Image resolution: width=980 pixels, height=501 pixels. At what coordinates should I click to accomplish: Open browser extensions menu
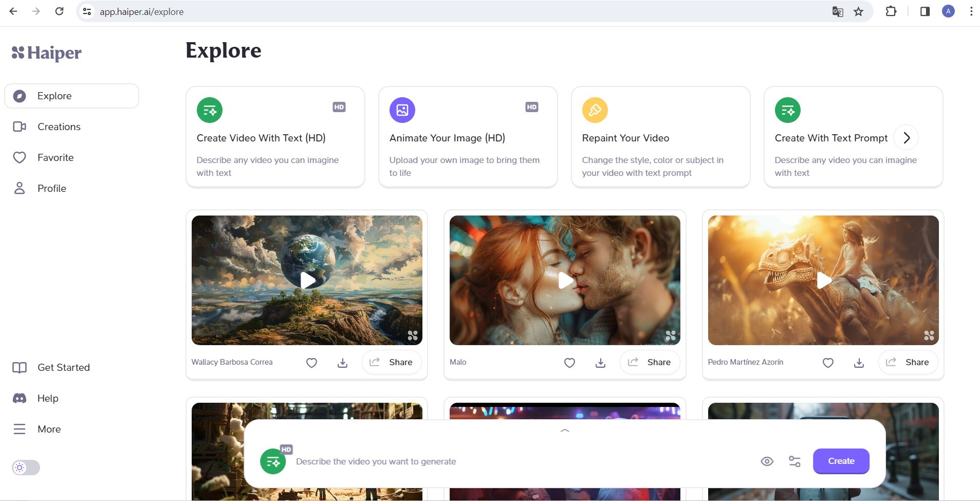(891, 11)
